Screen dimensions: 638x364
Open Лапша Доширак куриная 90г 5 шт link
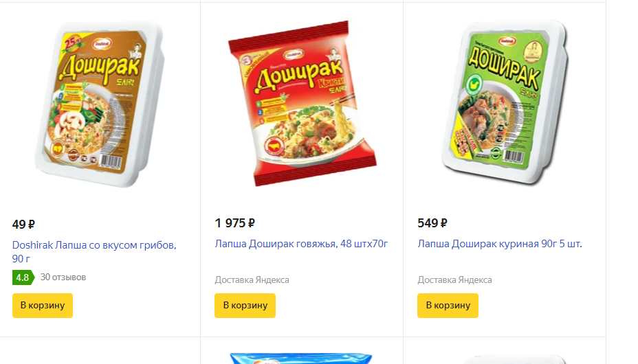tap(500, 244)
